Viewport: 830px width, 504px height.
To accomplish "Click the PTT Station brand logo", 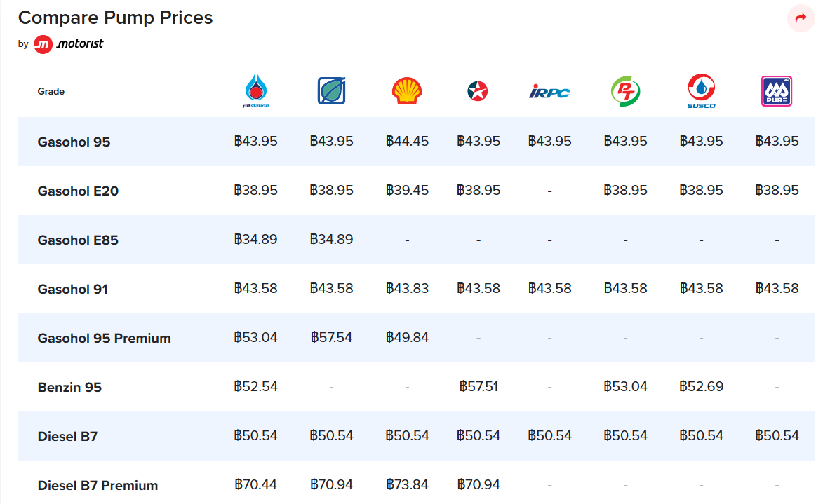I will [x=255, y=91].
